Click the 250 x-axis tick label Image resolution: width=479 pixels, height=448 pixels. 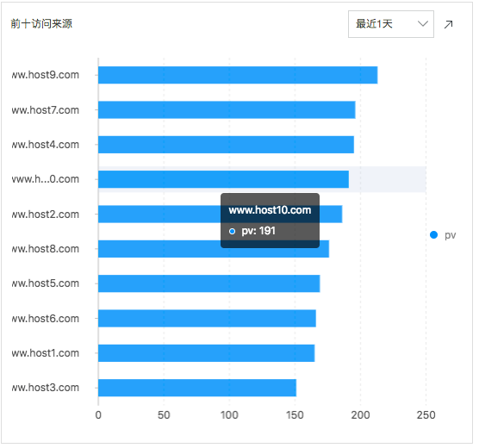(x=426, y=415)
